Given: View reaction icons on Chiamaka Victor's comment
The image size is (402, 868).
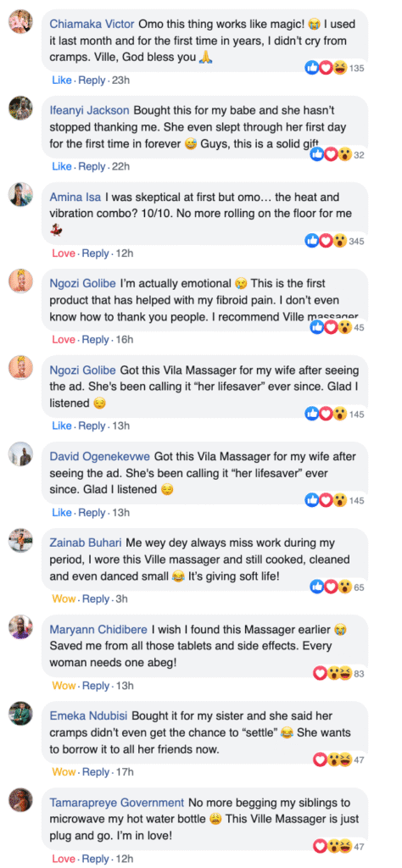Looking at the screenshot, I should pyautogui.click(x=327, y=68).
